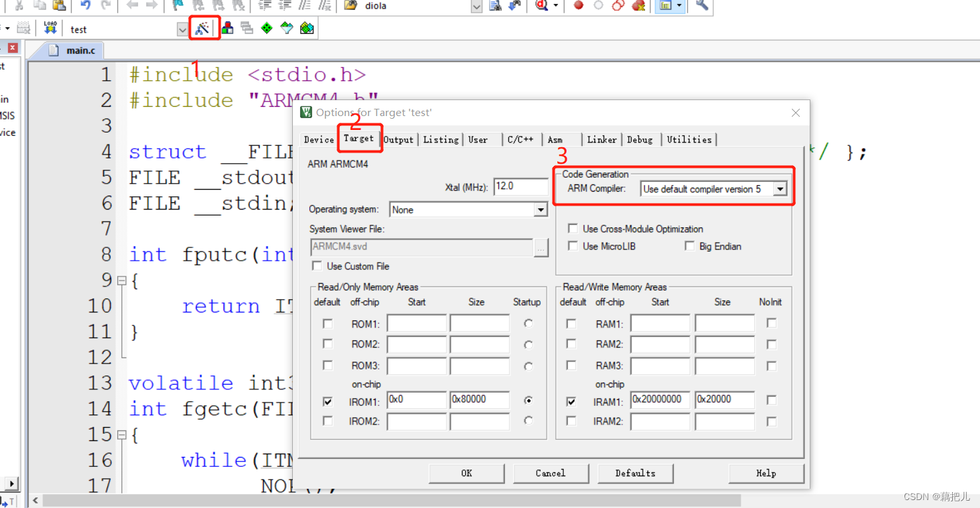Collapse code fold at line 15
Image resolution: width=980 pixels, height=508 pixels.
pyautogui.click(x=121, y=435)
